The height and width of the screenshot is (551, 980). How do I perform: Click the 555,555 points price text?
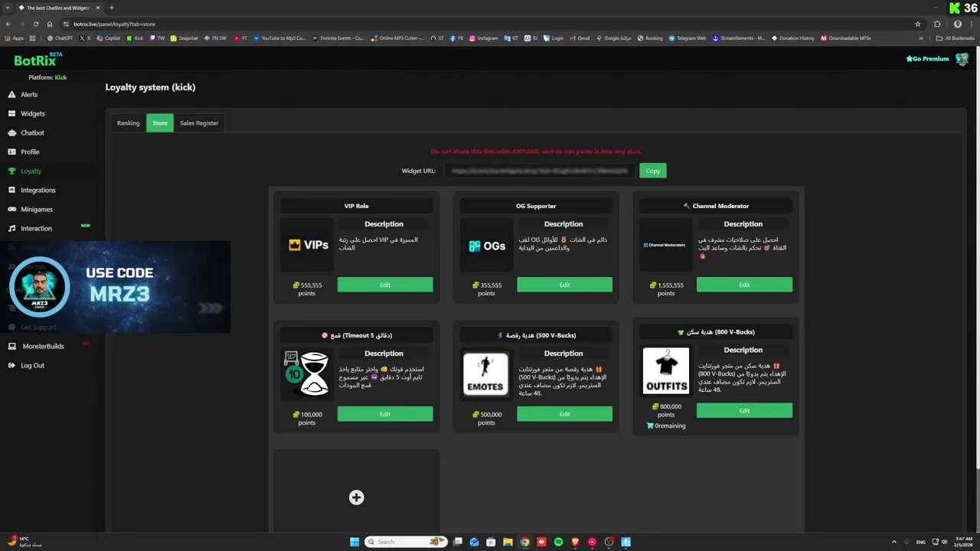click(x=307, y=289)
